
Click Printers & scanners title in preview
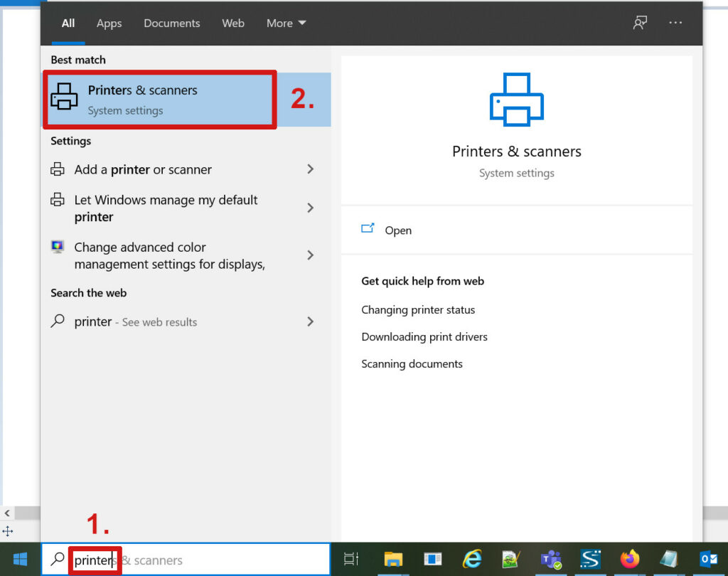tap(516, 151)
